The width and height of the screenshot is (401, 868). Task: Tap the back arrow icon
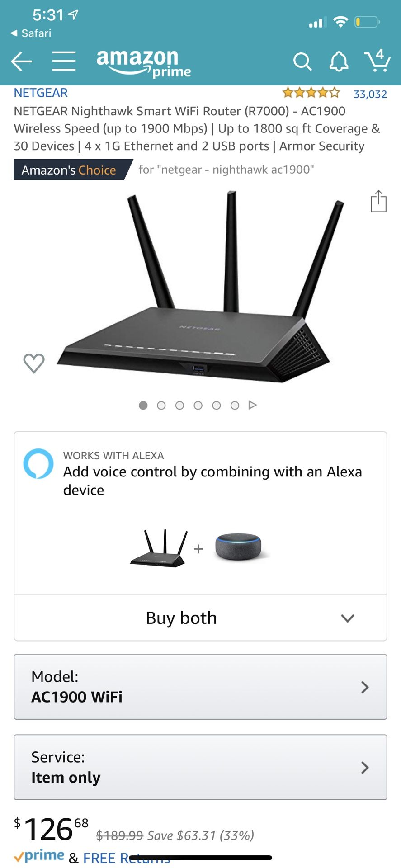(x=21, y=61)
